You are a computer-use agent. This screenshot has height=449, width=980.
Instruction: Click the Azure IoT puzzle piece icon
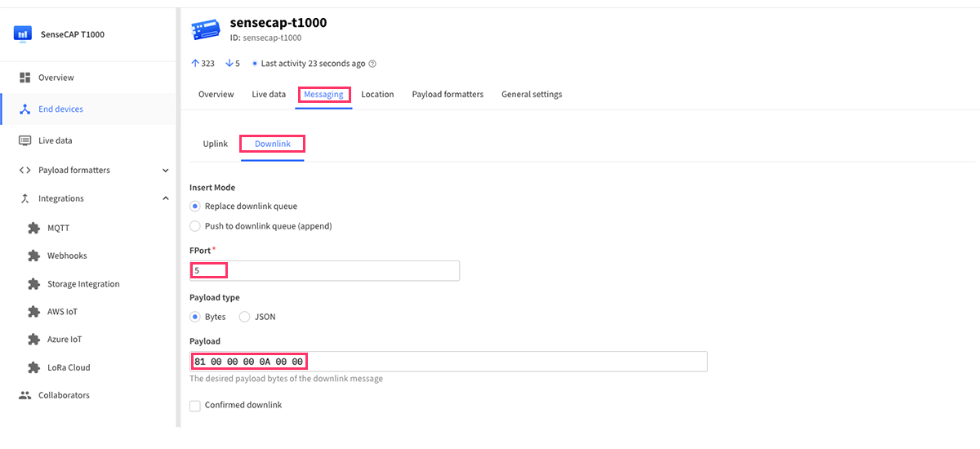coord(33,340)
